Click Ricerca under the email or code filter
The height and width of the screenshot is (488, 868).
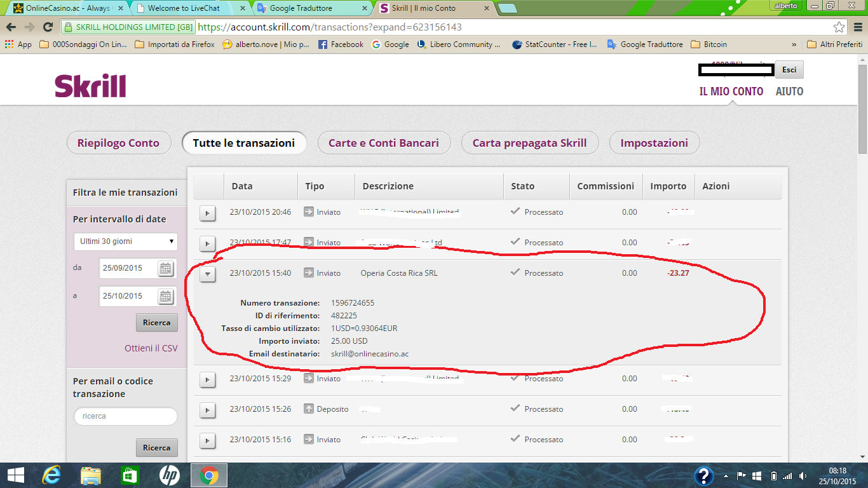coord(157,447)
